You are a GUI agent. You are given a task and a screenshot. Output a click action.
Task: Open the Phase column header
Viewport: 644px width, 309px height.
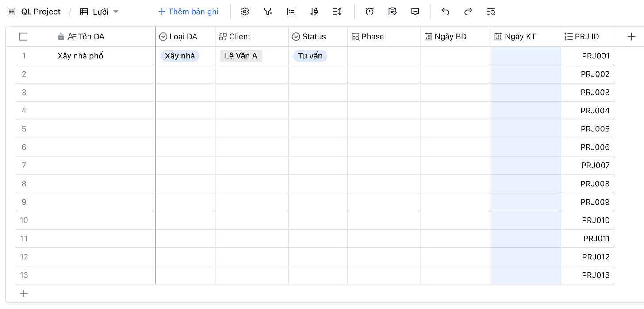(x=384, y=37)
